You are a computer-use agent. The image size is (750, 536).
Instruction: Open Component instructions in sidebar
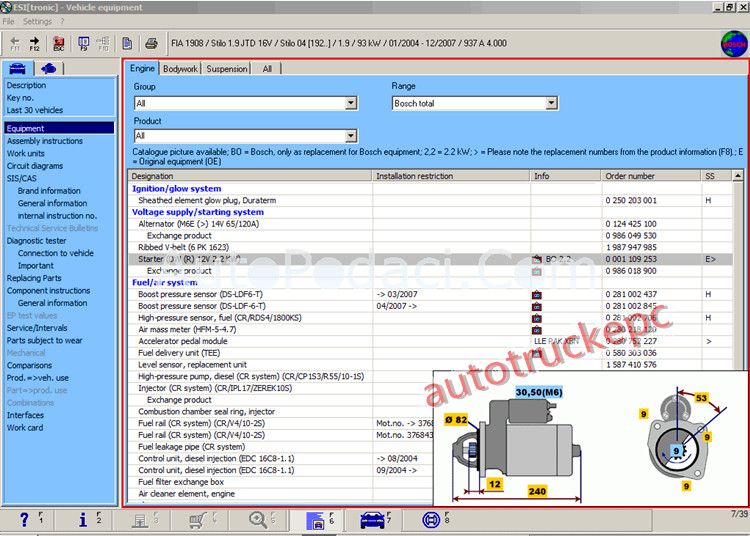point(48,290)
